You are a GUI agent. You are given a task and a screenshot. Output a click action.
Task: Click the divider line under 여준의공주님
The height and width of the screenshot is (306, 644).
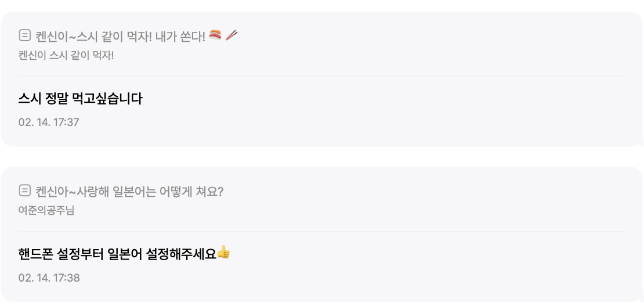point(321,232)
